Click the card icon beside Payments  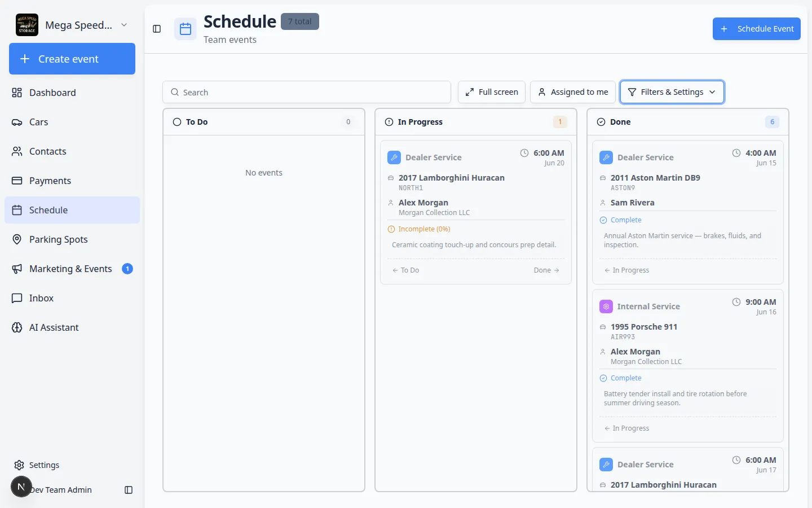click(x=17, y=181)
